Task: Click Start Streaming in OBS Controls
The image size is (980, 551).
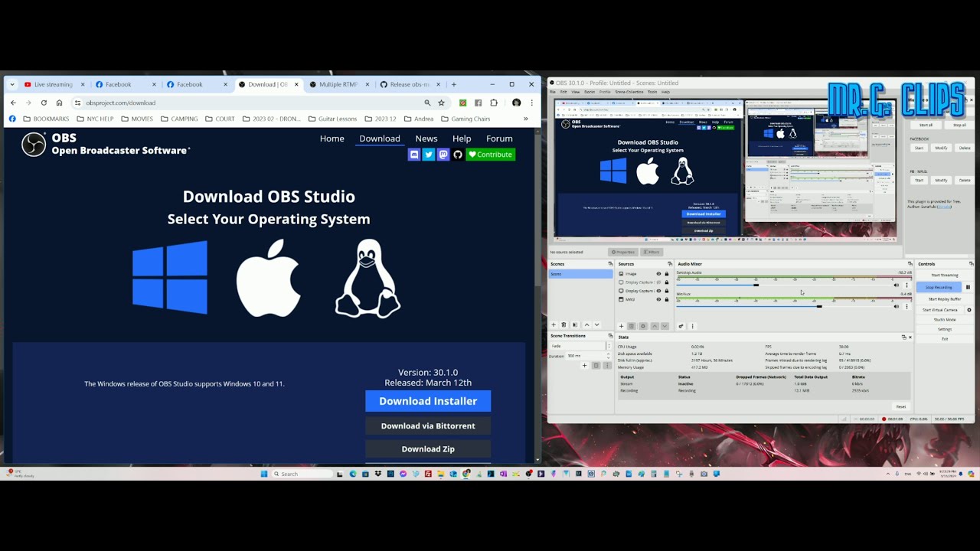Action: pos(945,275)
